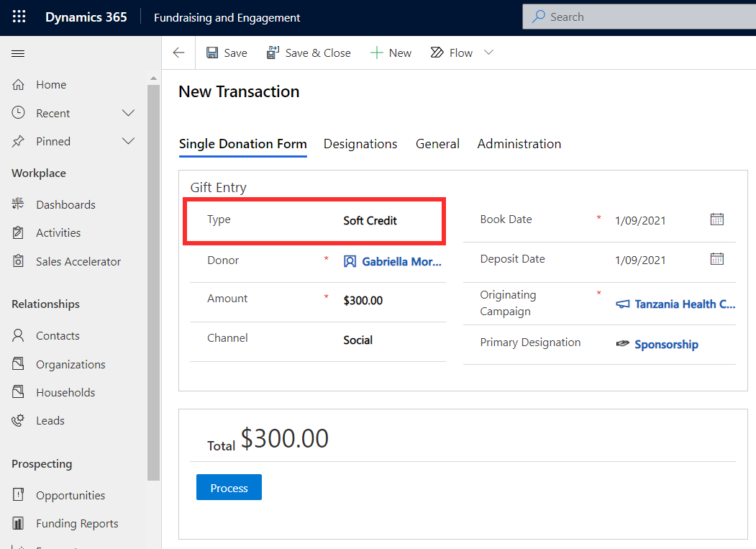The height and width of the screenshot is (549, 756).
Task: Click the Process button
Action: [x=229, y=487]
